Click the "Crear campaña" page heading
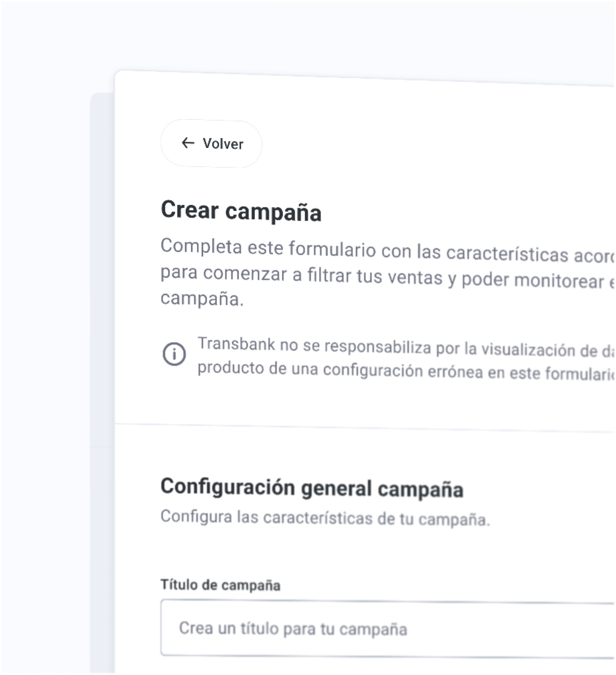The width and height of the screenshot is (616, 675). click(x=241, y=211)
